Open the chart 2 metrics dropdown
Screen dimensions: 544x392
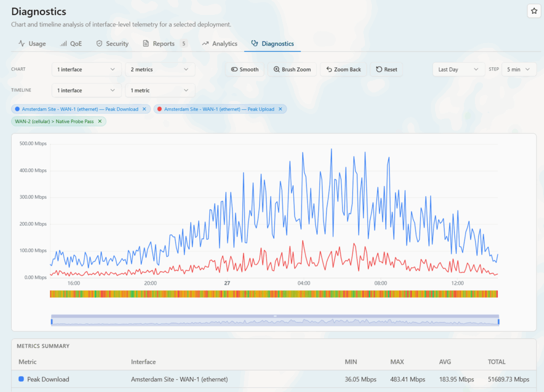[x=160, y=70]
